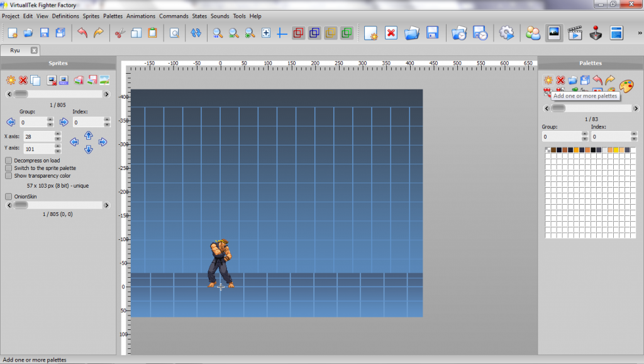The height and width of the screenshot is (364, 644).
Task: Open the Palettes menu
Action: 113,16
